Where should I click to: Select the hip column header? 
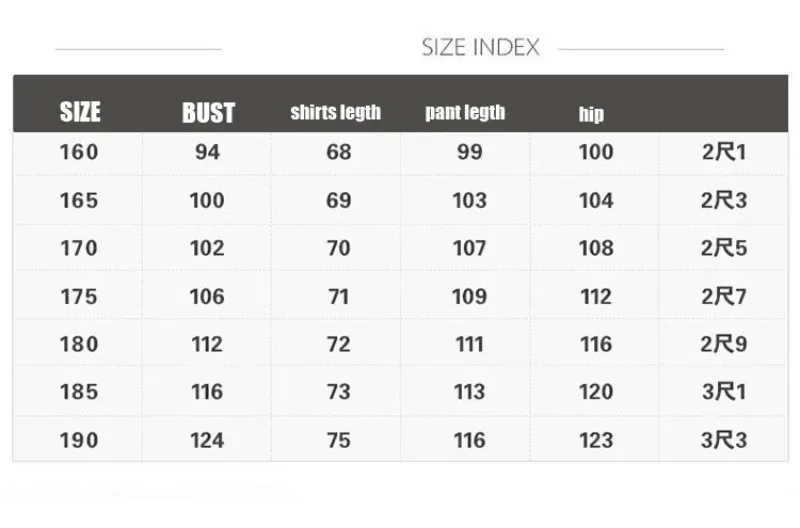tap(591, 114)
